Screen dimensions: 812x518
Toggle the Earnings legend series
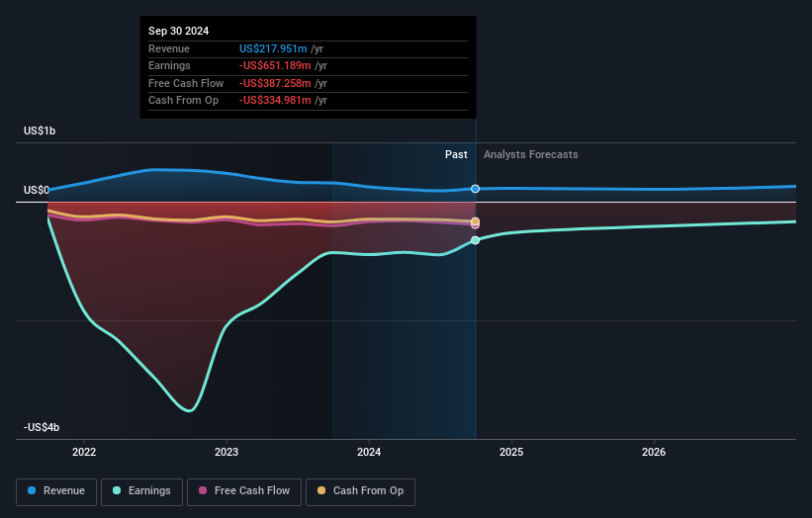(x=141, y=491)
